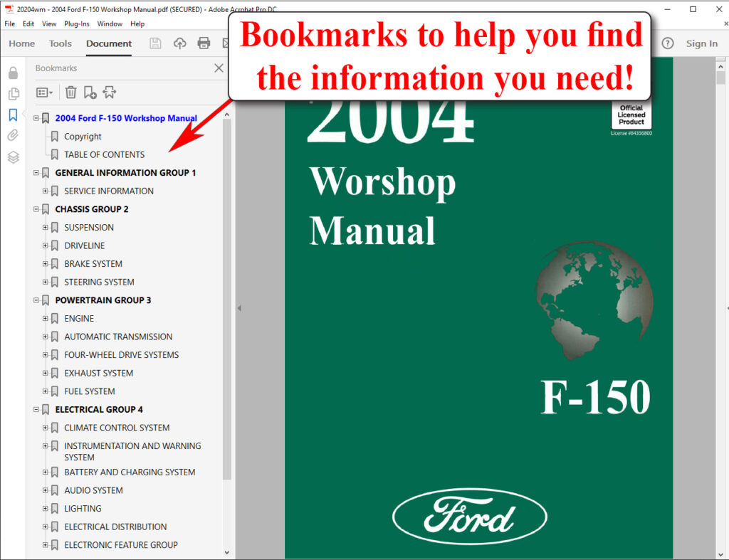Switch to the Home tab
Screen dimensions: 729x560
[22, 43]
